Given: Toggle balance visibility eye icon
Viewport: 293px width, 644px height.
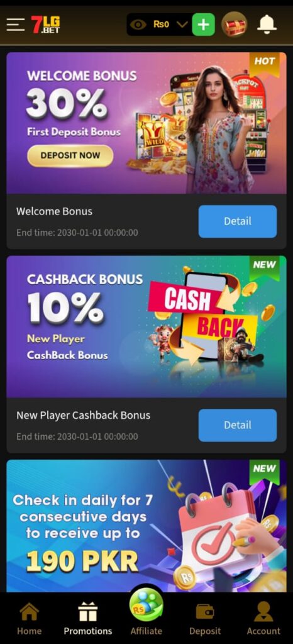Looking at the screenshot, I should click(x=138, y=25).
